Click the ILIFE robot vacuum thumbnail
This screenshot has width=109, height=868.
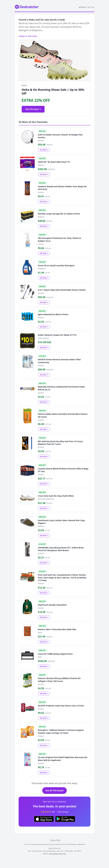[27, 137]
